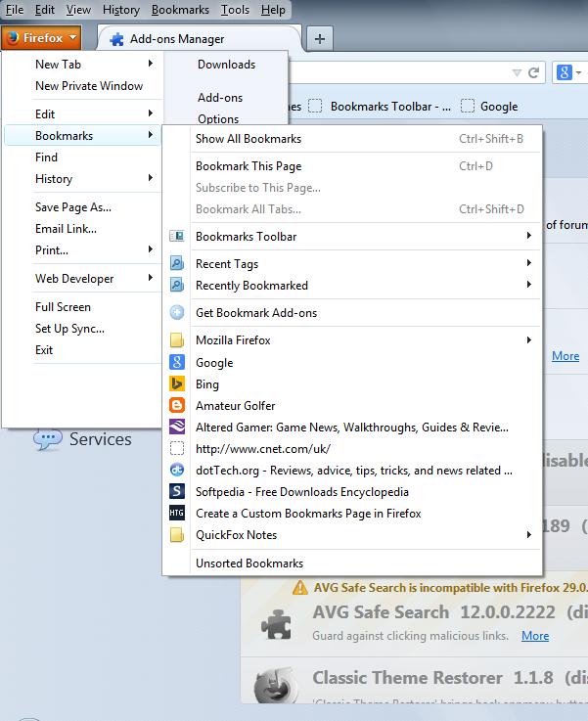
Task: Open the File menu
Action: [x=15, y=10]
